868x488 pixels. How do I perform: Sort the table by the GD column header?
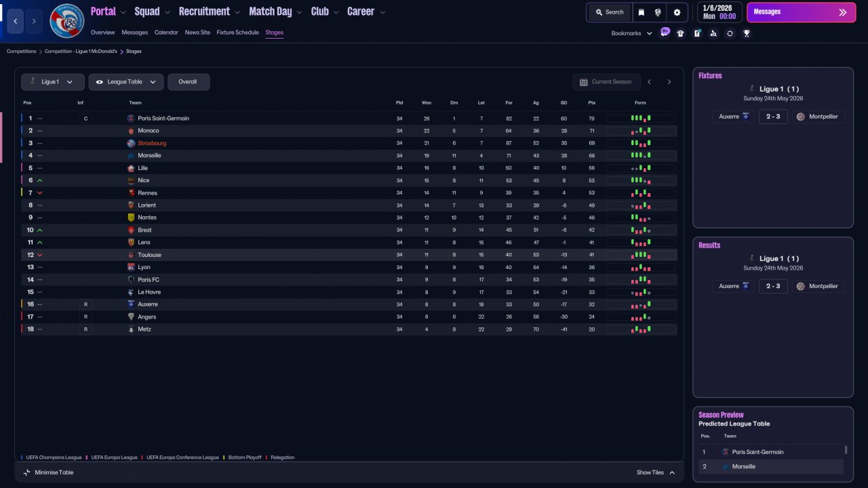click(564, 103)
